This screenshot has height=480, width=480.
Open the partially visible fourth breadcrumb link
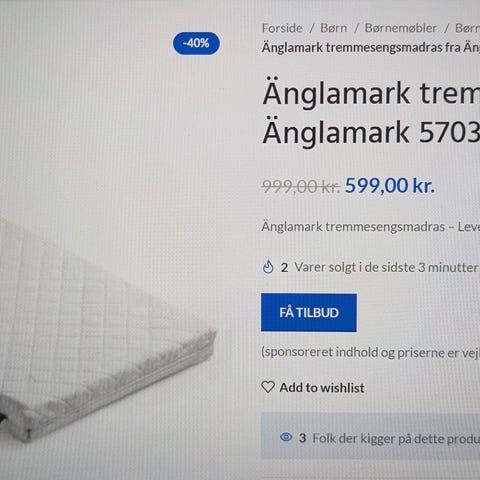click(467, 28)
